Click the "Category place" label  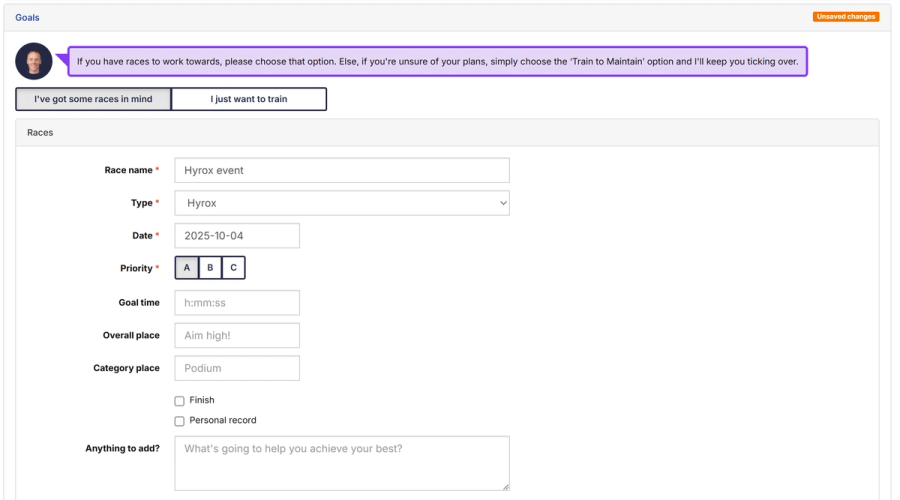[126, 368]
